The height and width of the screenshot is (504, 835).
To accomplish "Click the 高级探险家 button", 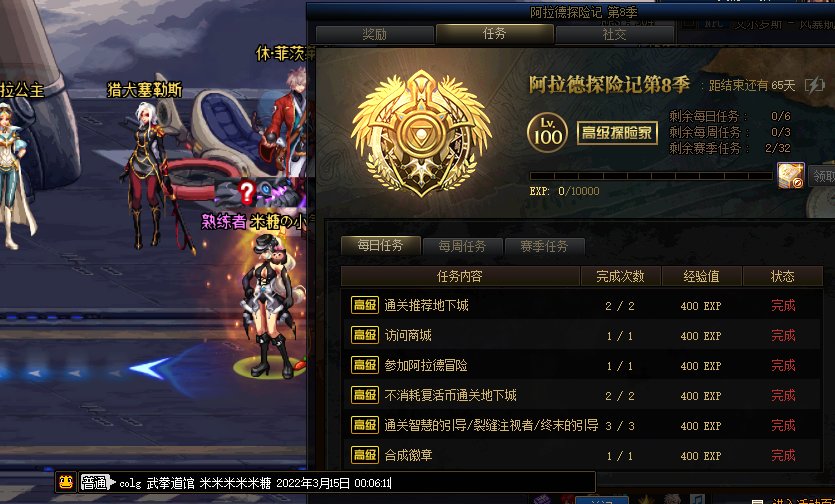I will pos(617,133).
